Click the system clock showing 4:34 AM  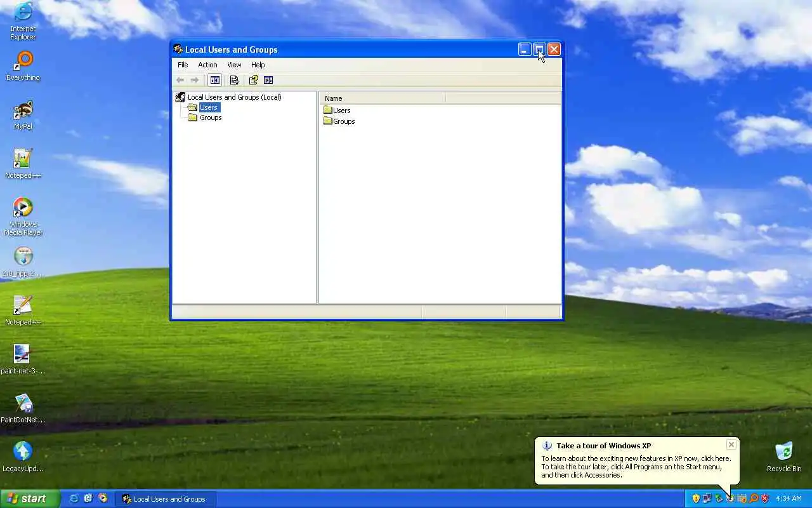(x=789, y=499)
